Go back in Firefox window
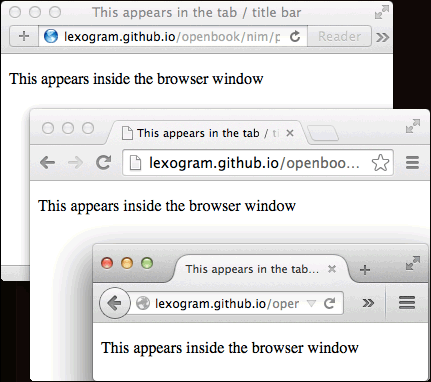The image size is (431, 382). (x=115, y=303)
